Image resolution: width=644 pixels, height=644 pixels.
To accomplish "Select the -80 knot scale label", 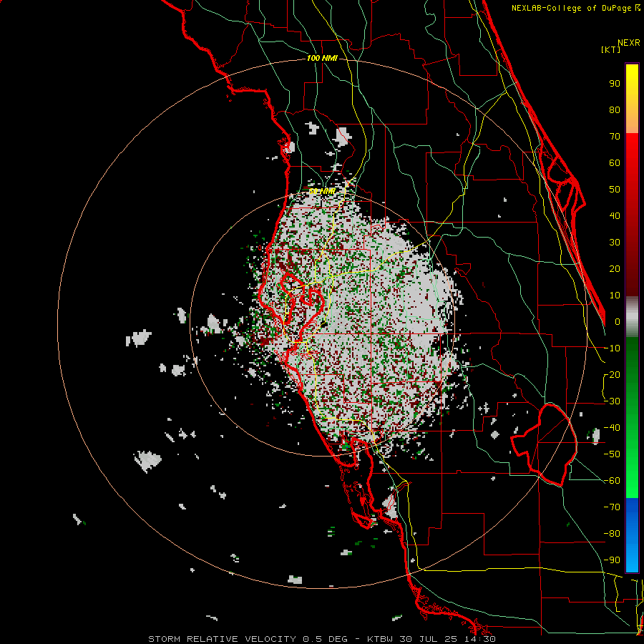I will pyautogui.click(x=612, y=534).
